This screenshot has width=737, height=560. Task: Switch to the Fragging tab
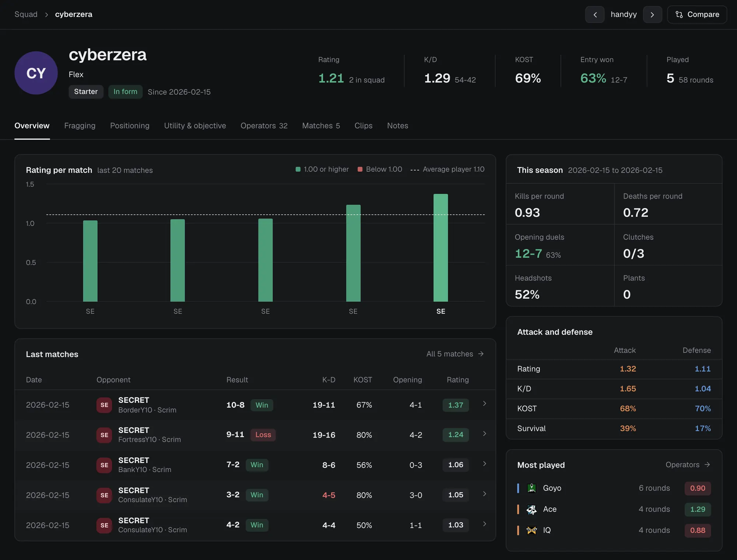(80, 126)
